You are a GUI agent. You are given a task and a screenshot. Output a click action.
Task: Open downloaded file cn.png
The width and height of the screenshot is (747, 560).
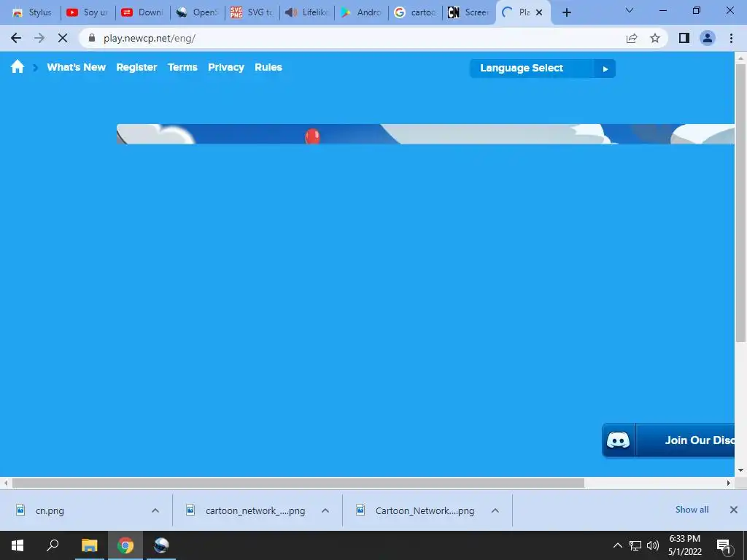point(50,510)
